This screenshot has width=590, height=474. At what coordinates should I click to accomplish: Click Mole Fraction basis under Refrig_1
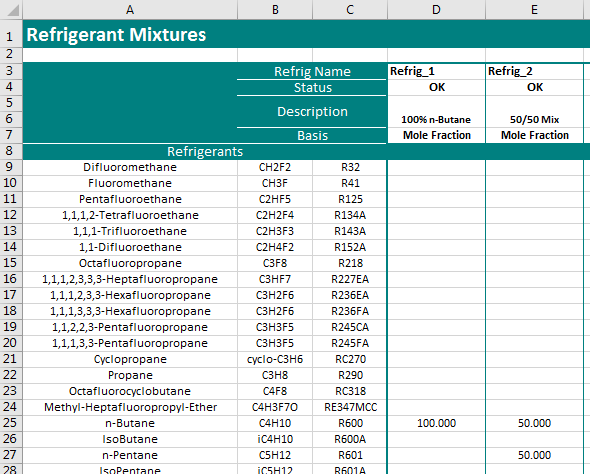click(436, 135)
